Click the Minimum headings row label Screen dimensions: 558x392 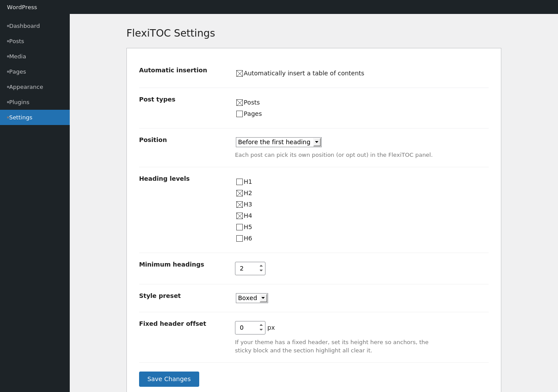[172, 264]
